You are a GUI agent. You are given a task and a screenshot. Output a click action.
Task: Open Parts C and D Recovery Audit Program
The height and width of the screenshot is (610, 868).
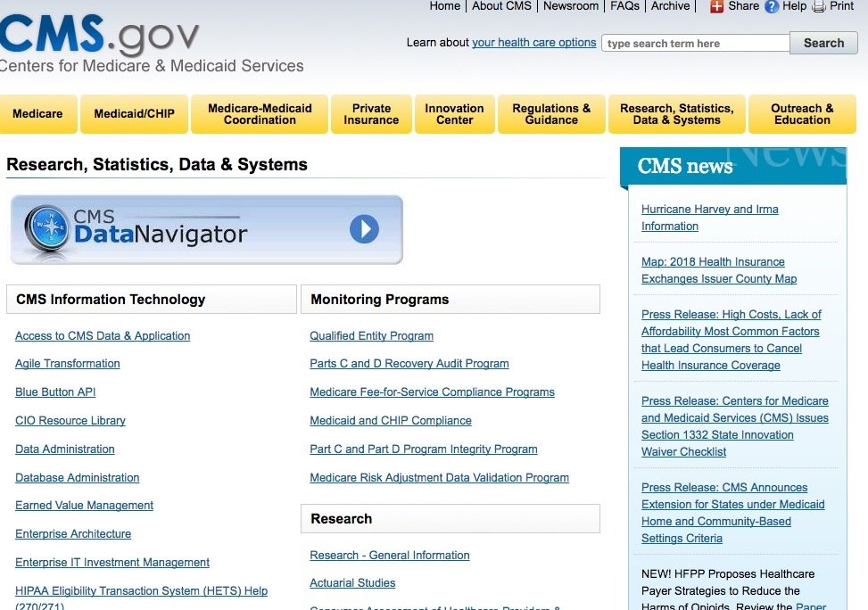[409, 364]
